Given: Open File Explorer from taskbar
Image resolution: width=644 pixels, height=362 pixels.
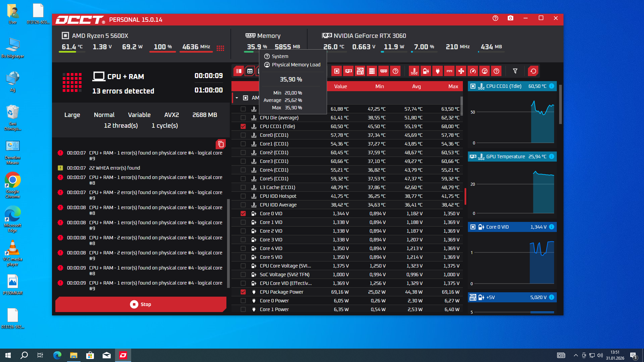Looking at the screenshot, I should [x=74, y=355].
